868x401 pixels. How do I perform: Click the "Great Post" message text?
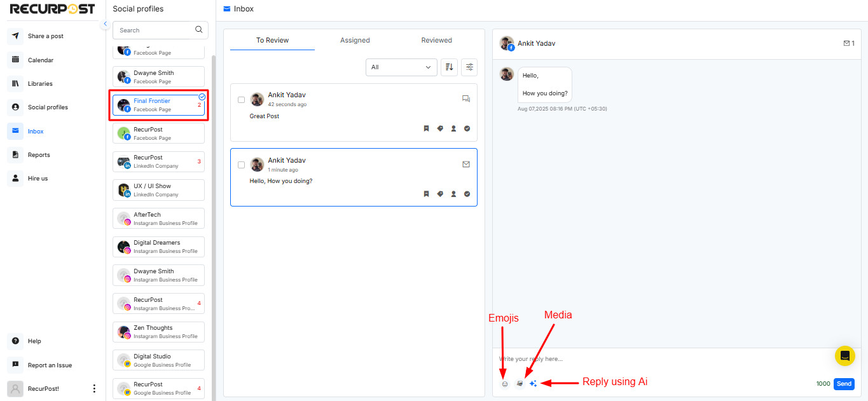[265, 116]
